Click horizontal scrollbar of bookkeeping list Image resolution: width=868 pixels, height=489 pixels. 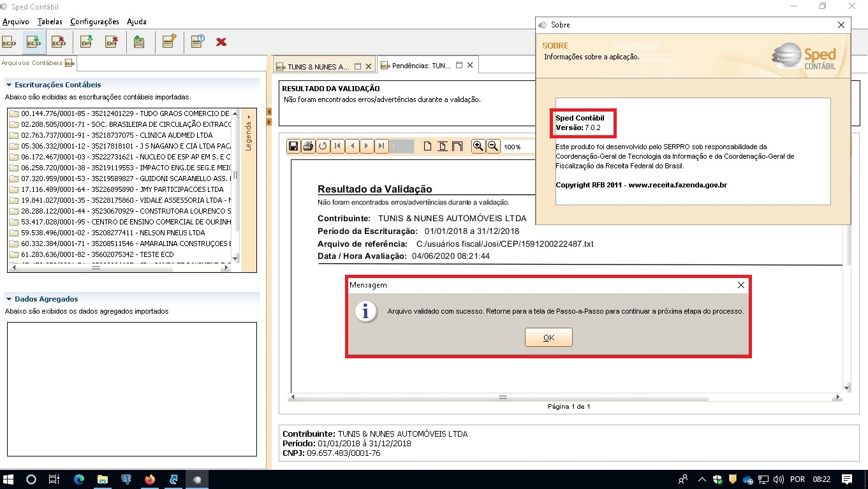[119, 268]
